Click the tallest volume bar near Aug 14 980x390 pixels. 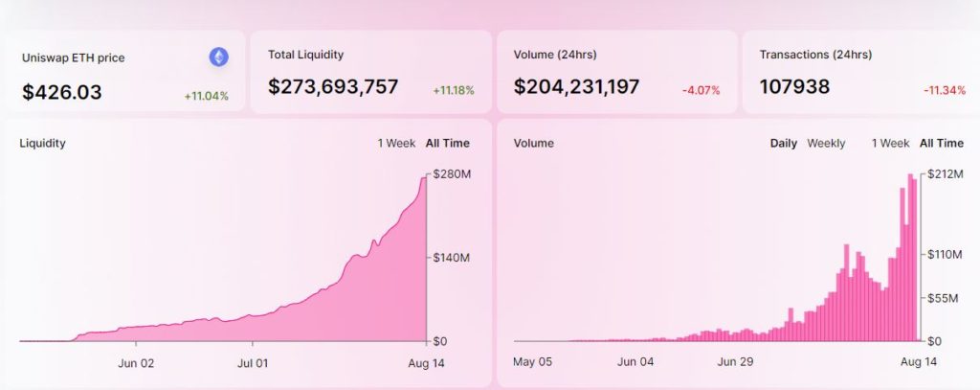(x=910, y=258)
